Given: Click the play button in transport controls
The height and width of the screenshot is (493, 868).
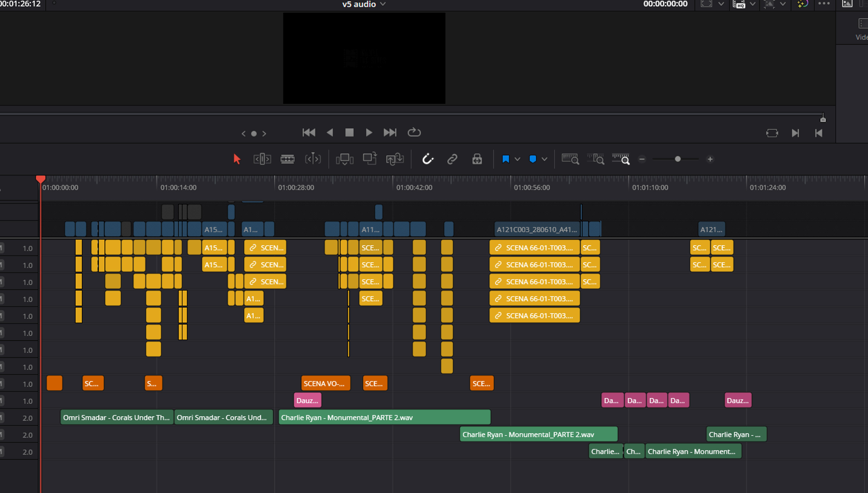Looking at the screenshot, I should pos(369,132).
